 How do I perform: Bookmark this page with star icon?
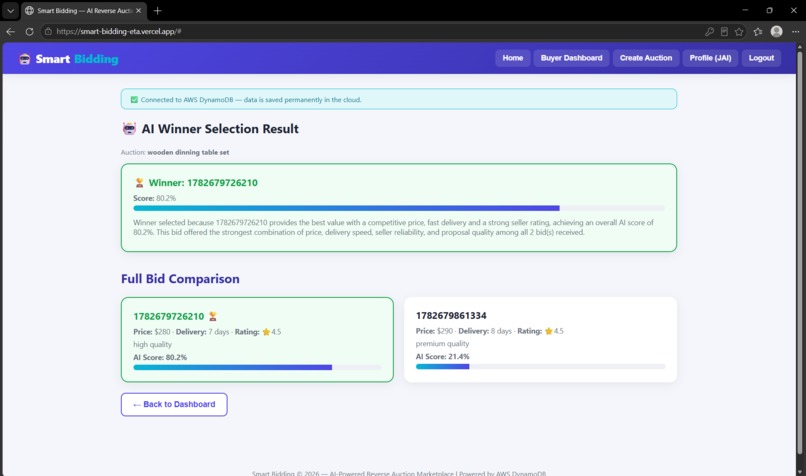[739, 31]
